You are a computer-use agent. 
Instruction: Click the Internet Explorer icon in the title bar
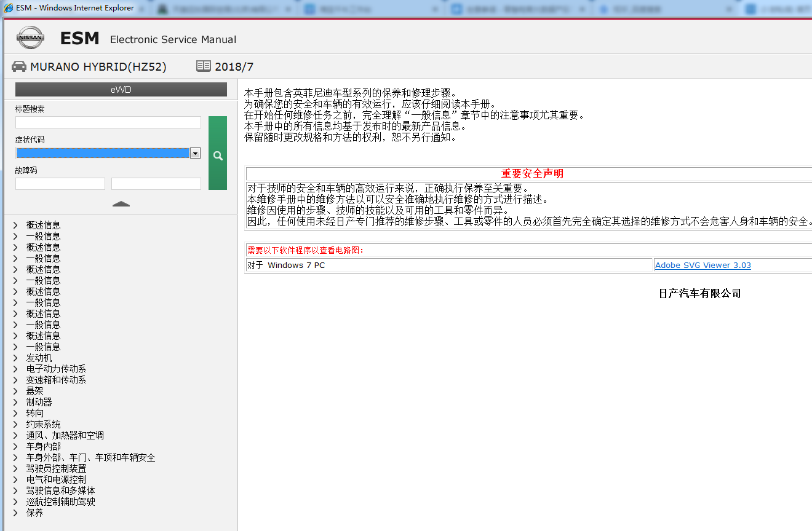9,8
